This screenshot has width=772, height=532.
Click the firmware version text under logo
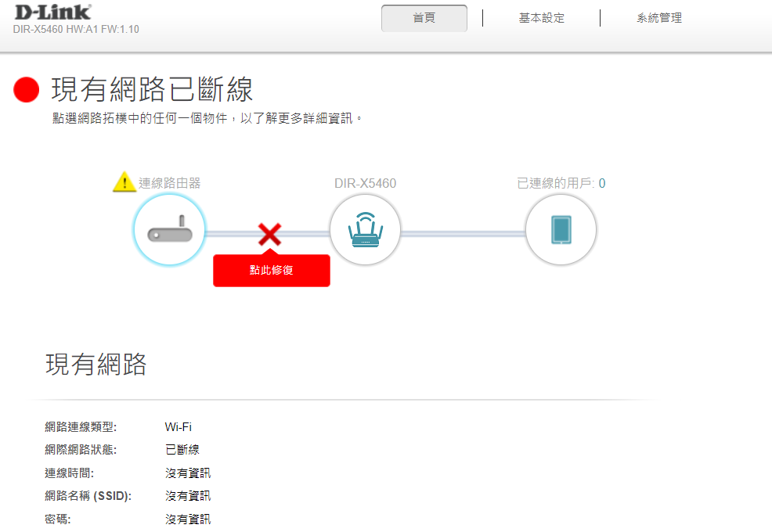pos(76,30)
